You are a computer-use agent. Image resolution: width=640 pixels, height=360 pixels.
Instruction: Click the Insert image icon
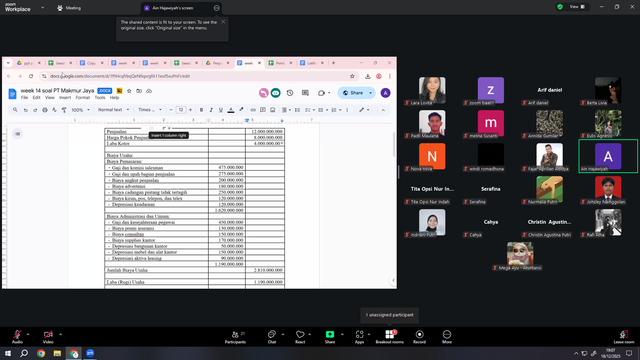click(273, 110)
